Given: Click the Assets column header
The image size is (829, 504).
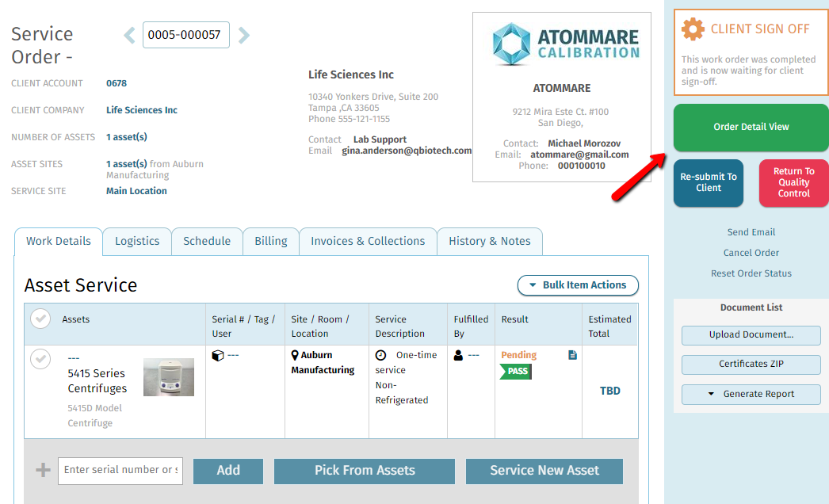Looking at the screenshot, I should coord(75,319).
